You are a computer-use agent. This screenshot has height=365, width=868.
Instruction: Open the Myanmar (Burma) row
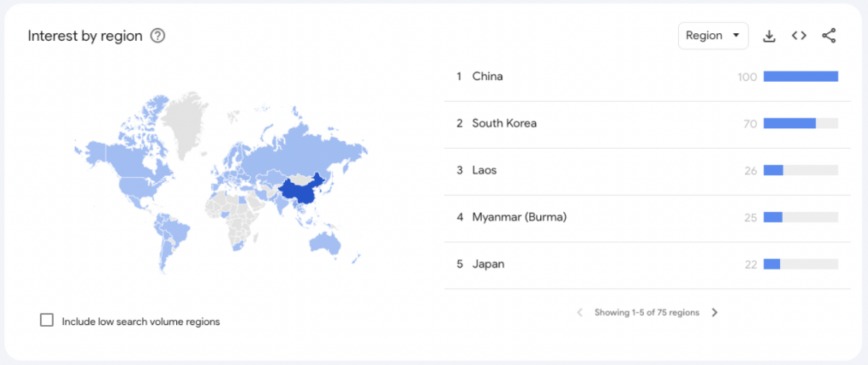(x=647, y=218)
